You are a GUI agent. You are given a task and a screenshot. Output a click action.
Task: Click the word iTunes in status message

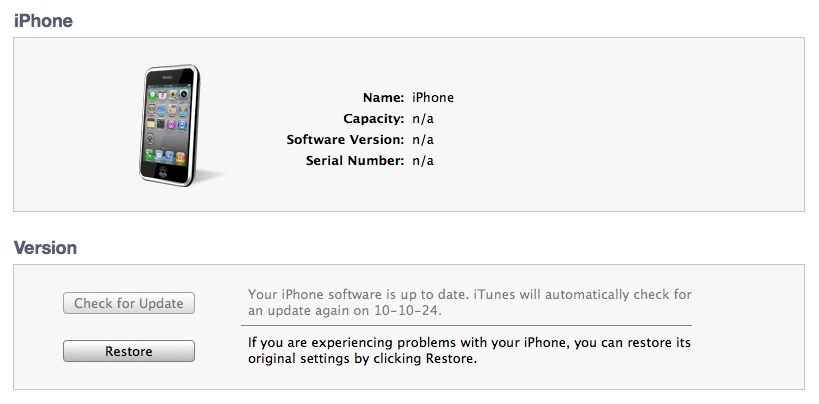pos(499,295)
